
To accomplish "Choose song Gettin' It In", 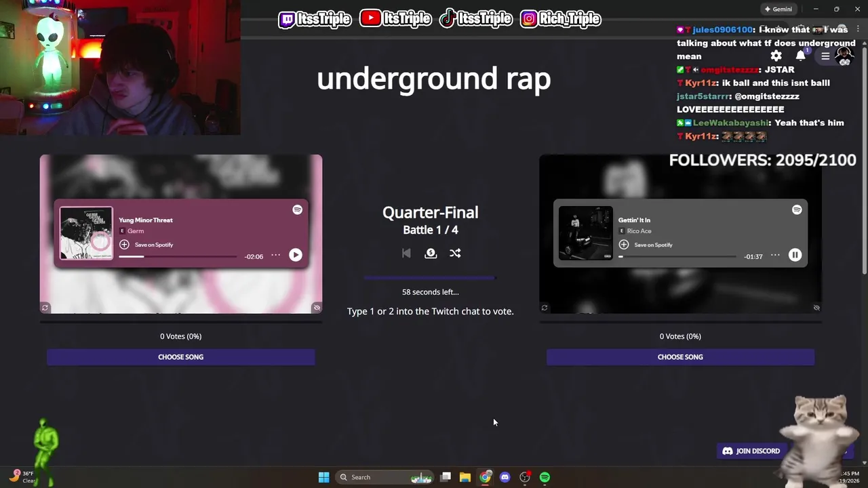I will pyautogui.click(x=680, y=357).
